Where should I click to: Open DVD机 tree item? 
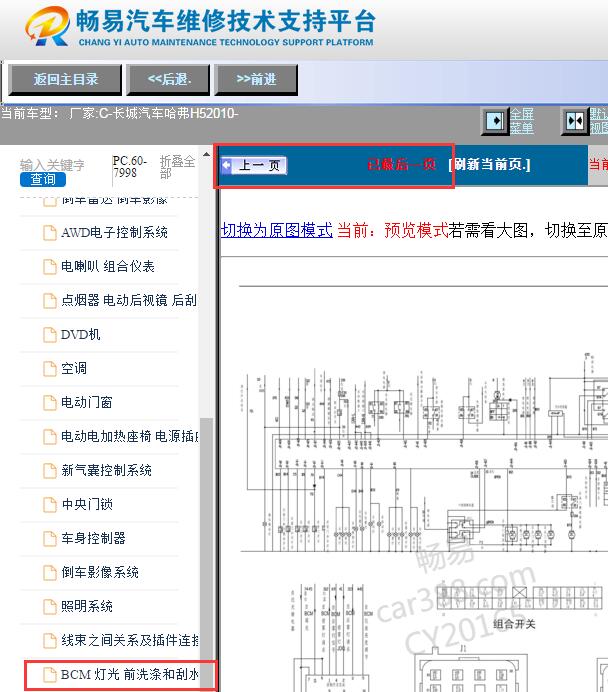click(x=80, y=335)
